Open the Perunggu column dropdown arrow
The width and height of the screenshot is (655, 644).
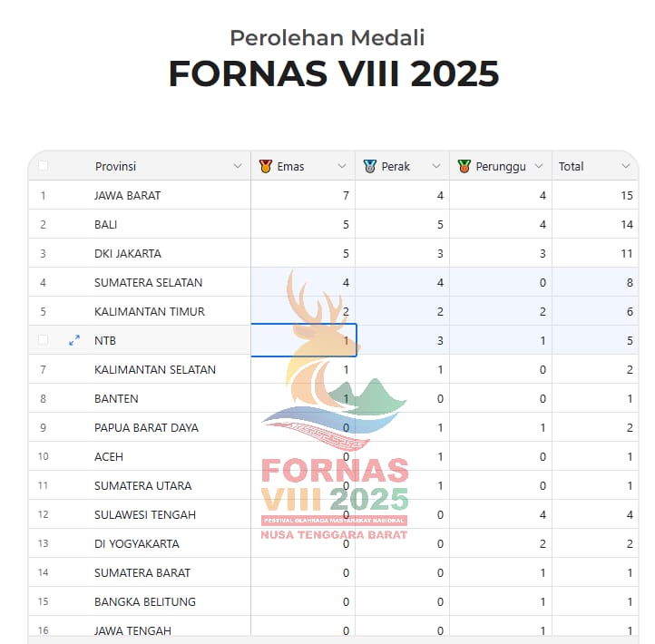click(539, 166)
